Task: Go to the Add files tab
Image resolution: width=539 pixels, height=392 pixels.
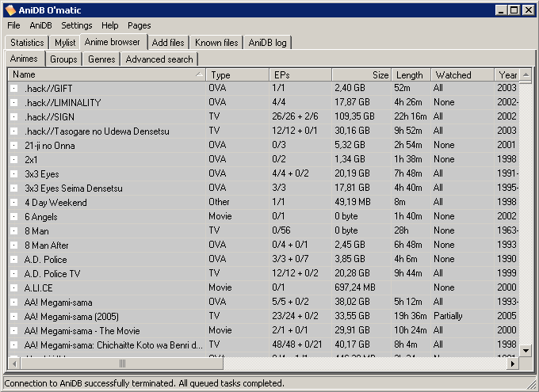Action: [x=168, y=43]
